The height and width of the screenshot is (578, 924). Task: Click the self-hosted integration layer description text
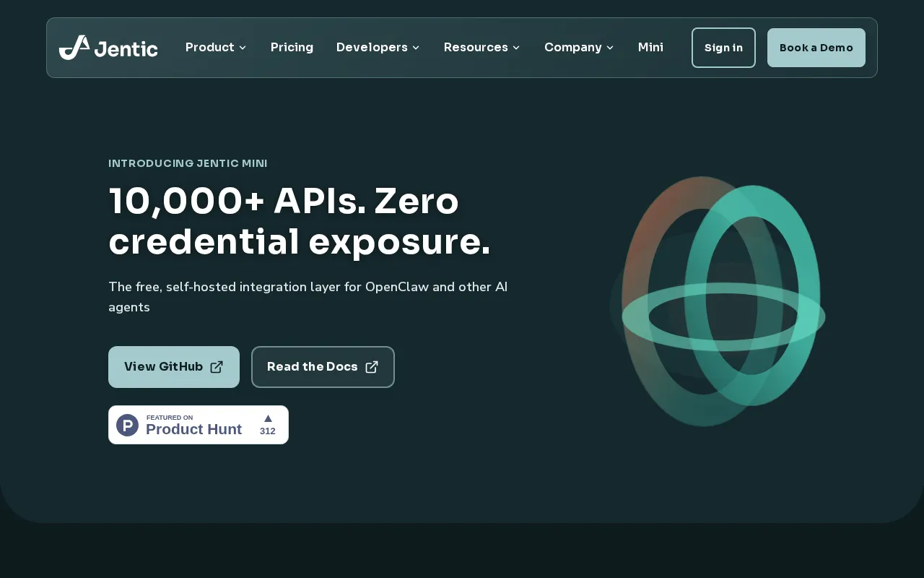(308, 297)
